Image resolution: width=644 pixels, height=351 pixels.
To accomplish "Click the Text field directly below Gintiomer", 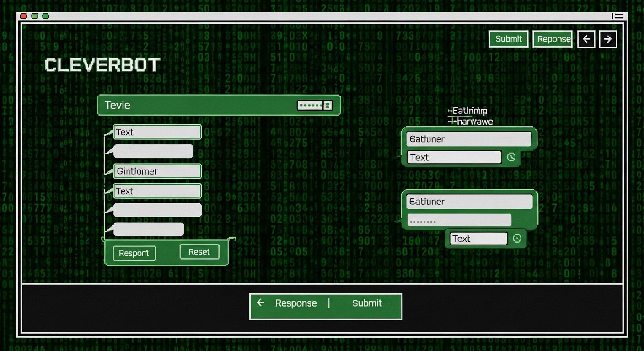I will (x=157, y=191).
